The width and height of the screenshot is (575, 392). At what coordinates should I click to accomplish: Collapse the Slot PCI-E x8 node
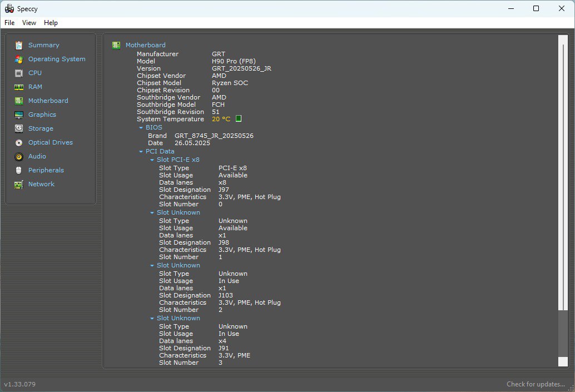152,160
